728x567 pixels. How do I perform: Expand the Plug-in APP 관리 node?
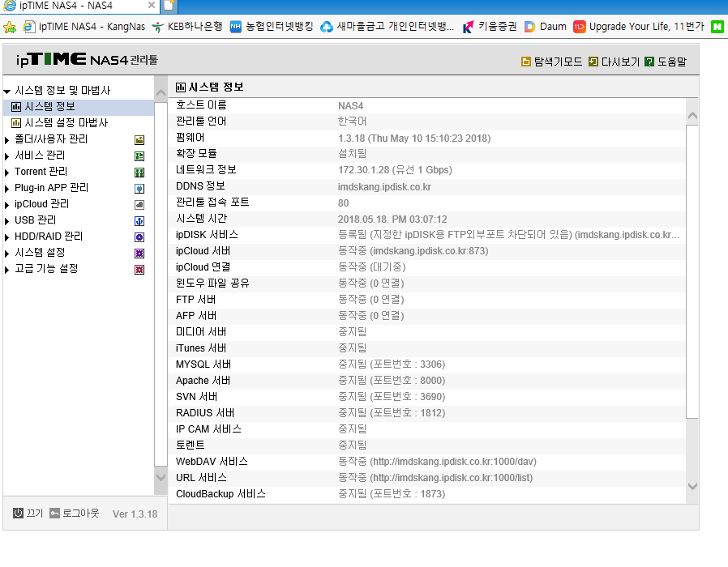[7, 189]
